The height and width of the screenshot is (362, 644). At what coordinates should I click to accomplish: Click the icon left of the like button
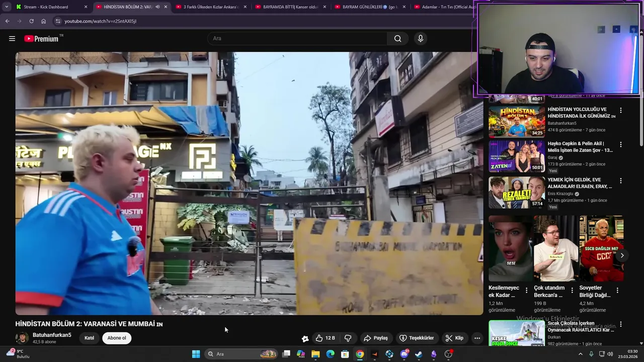tap(305, 338)
